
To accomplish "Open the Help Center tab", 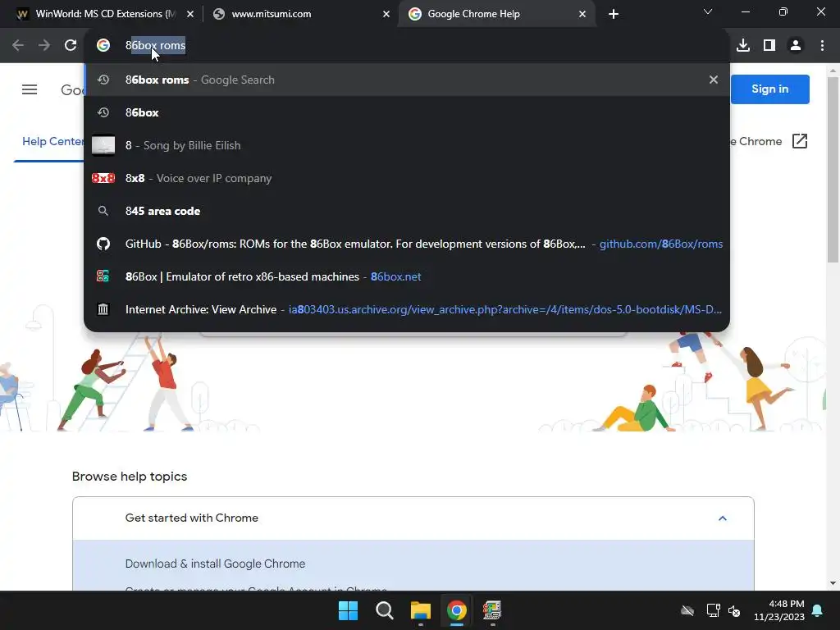I will (x=52, y=141).
